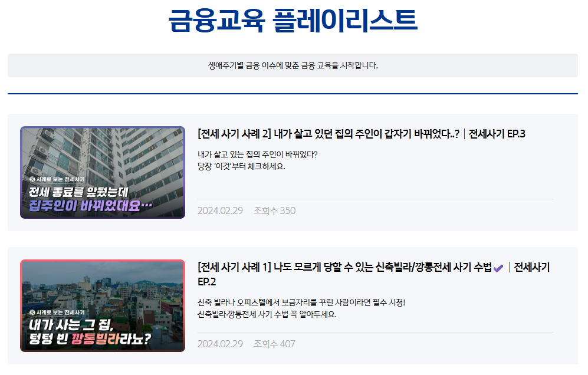Click the '조회수 407' view count
Screen dimensions: 588x375
click(274, 344)
